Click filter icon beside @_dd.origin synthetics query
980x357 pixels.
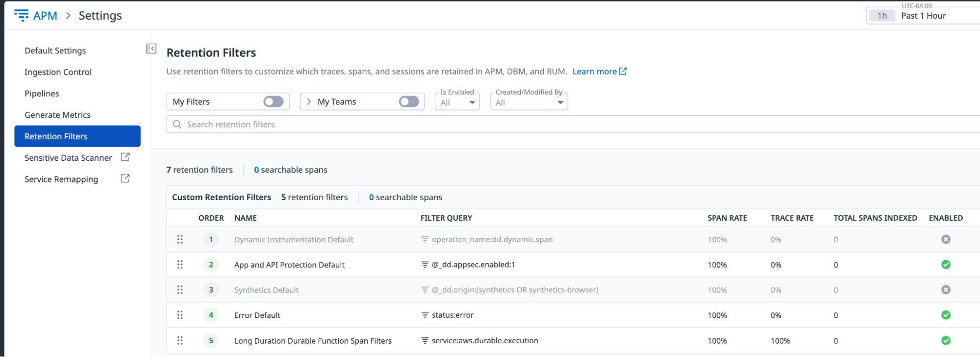point(425,290)
